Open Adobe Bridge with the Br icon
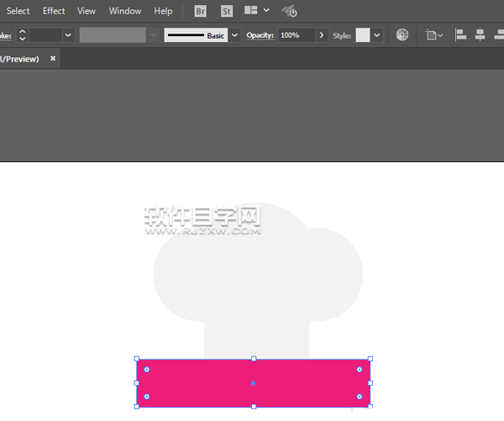Viewport: 504px width, 421px height. [x=200, y=11]
